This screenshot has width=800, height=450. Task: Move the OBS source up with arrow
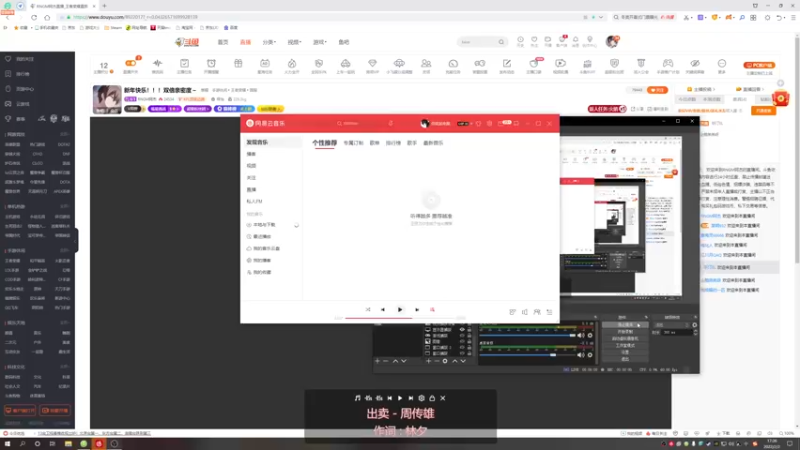point(455,361)
